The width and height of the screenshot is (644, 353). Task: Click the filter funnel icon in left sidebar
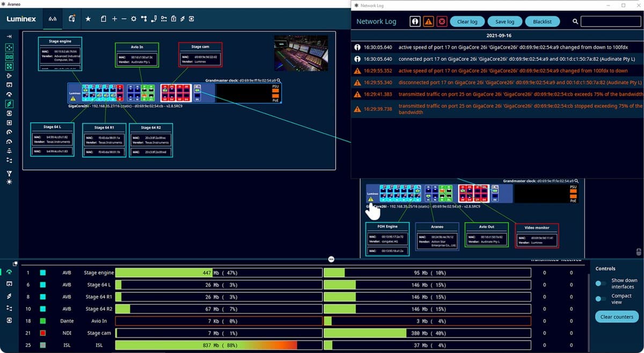[x=9, y=173]
